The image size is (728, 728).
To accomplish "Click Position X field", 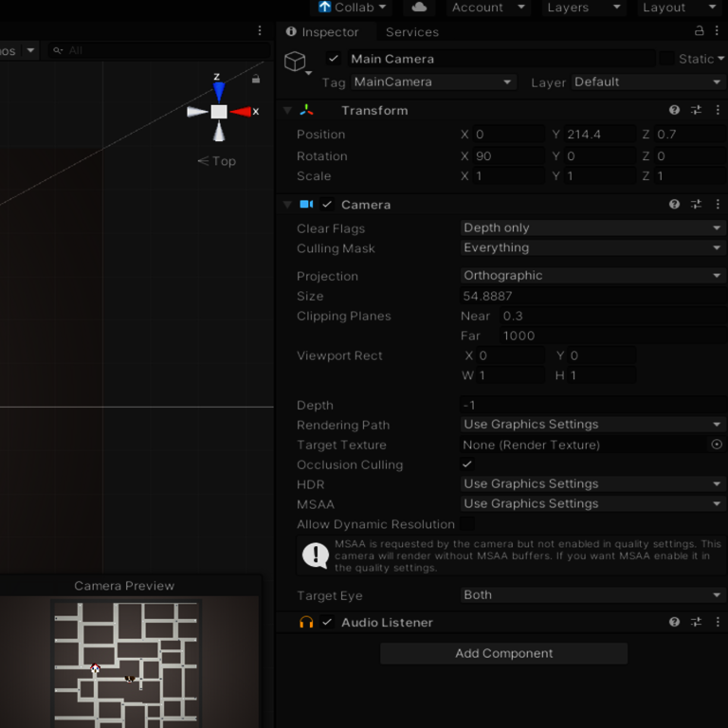I will pos(508,135).
